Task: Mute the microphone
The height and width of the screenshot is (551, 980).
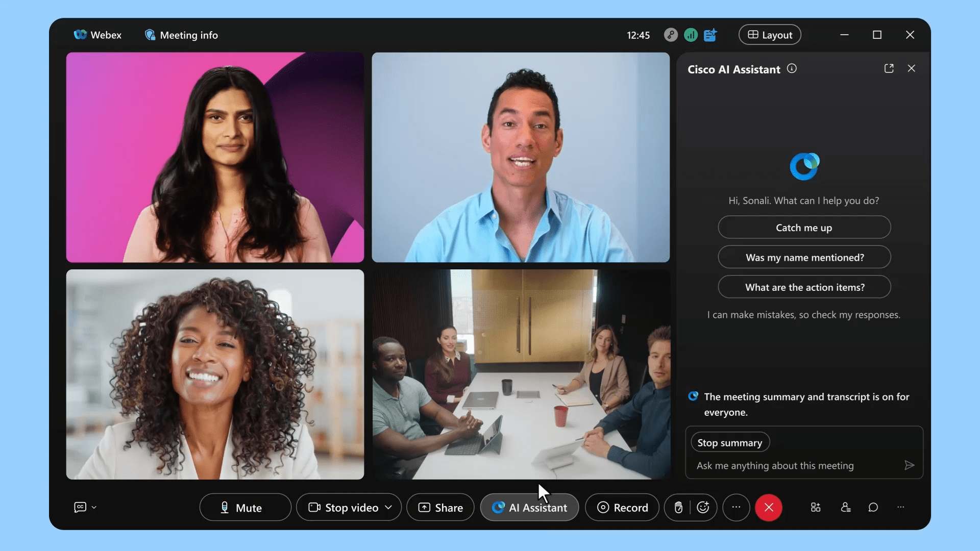Action: [245, 507]
